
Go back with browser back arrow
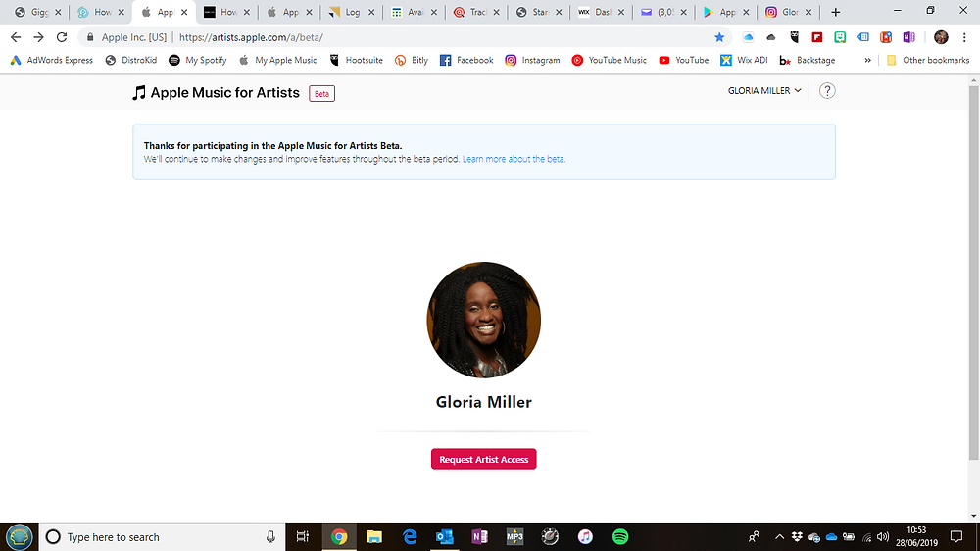[x=16, y=37]
